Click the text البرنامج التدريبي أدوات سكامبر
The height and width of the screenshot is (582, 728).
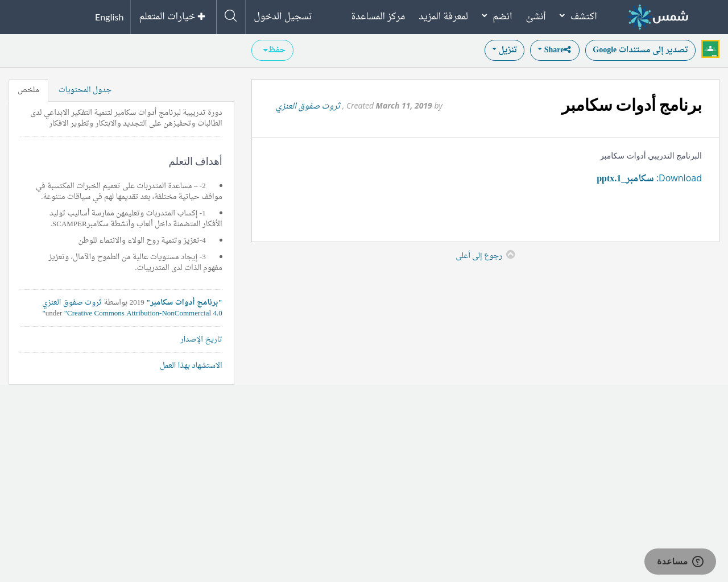point(651,156)
